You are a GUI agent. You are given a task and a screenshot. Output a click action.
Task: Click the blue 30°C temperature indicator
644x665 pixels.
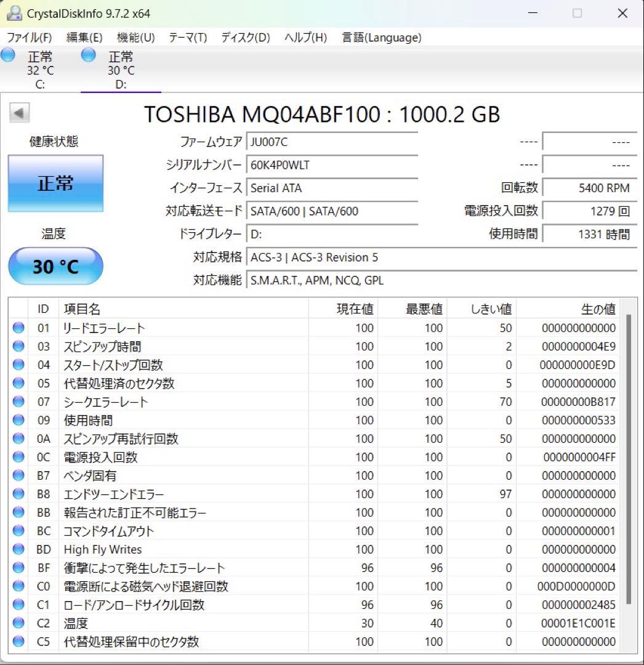point(55,265)
